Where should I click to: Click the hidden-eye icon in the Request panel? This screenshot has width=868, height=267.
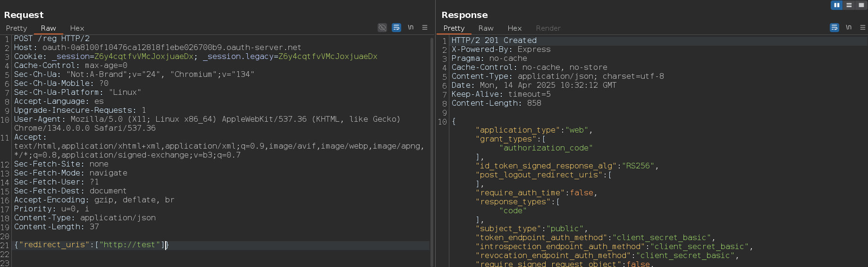[382, 28]
